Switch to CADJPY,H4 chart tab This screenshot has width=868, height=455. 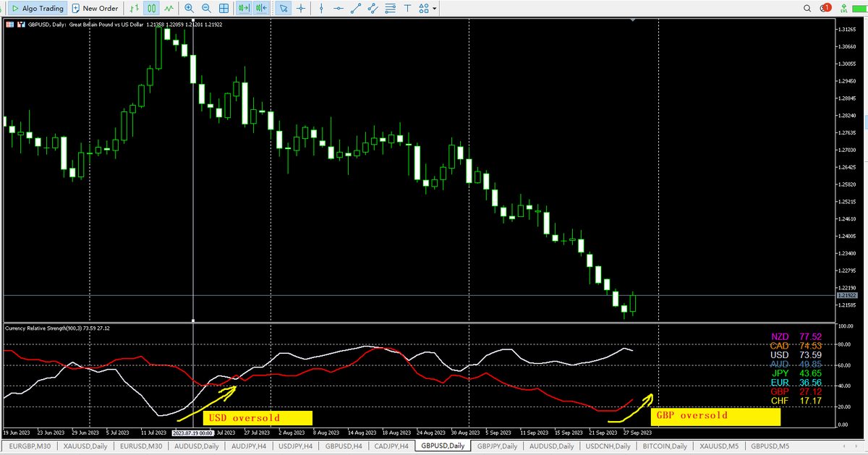(x=392, y=446)
